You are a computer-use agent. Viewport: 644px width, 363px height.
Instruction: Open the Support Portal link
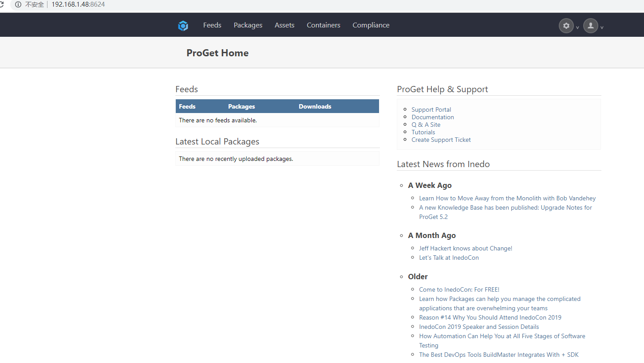tap(431, 109)
